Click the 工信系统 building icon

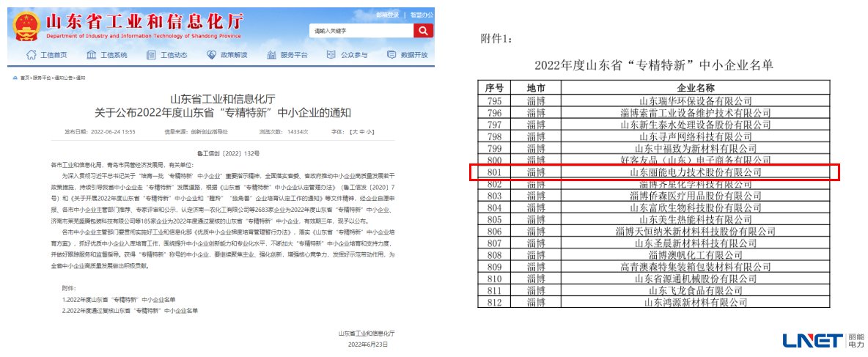coord(92,55)
